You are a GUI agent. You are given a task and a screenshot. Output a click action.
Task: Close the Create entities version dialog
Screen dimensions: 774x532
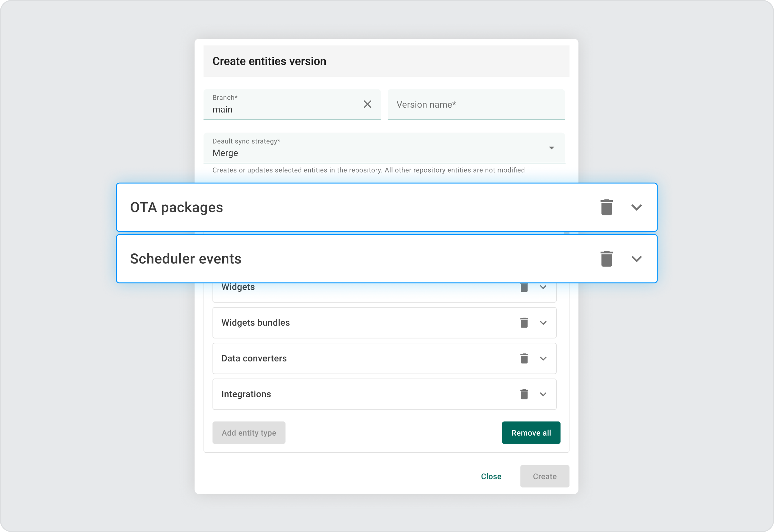click(x=491, y=476)
